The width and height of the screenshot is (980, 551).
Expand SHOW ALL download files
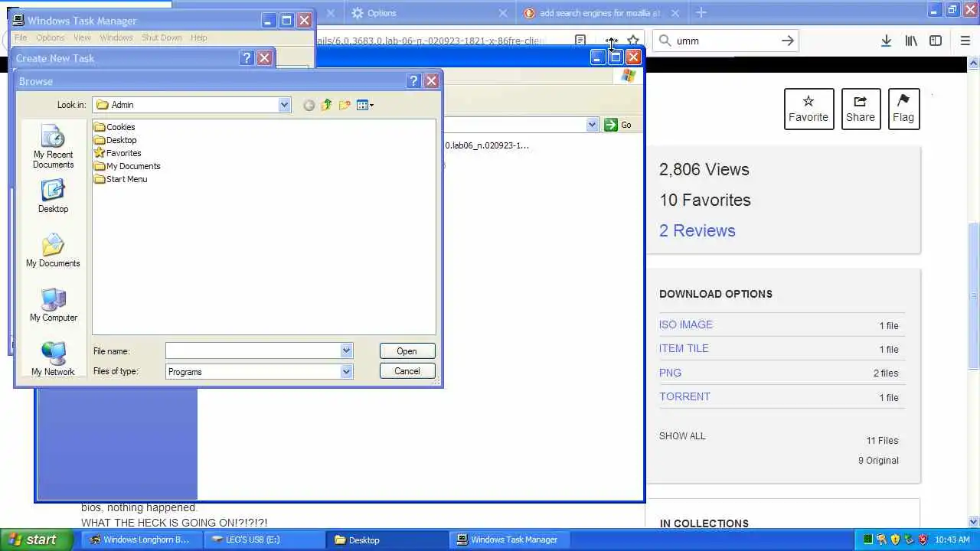coord(682,436)
